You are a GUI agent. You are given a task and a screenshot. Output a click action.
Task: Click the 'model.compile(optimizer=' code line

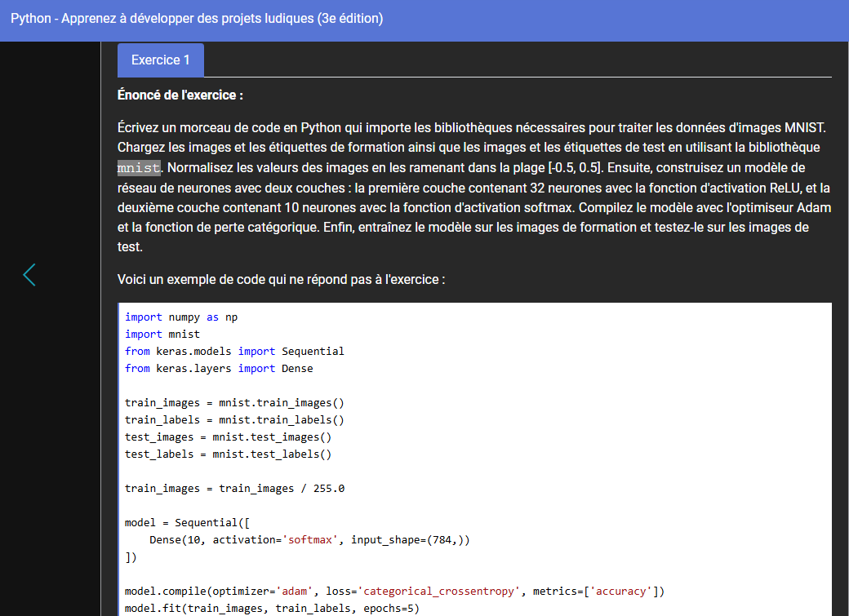(x=395, y=591)
